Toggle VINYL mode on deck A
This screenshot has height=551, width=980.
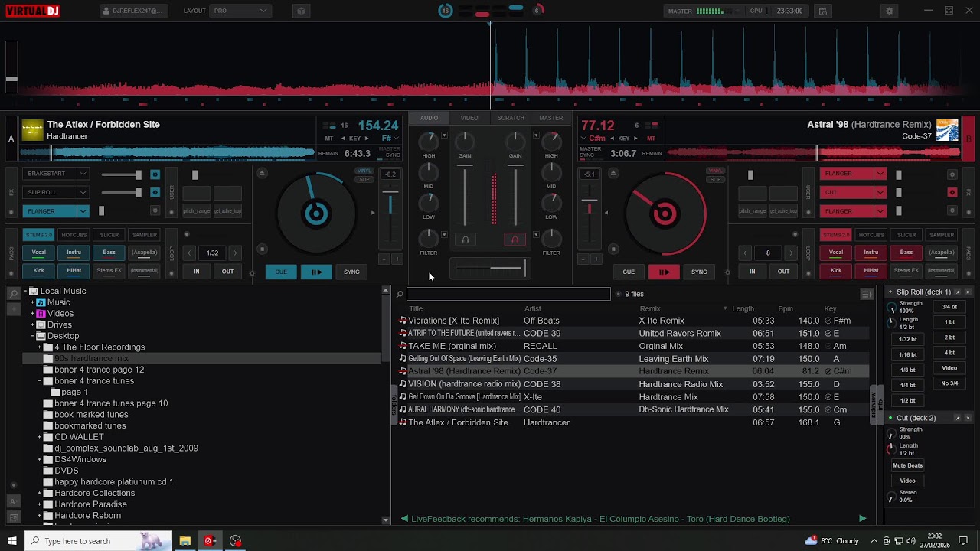(x=364, y=171)
